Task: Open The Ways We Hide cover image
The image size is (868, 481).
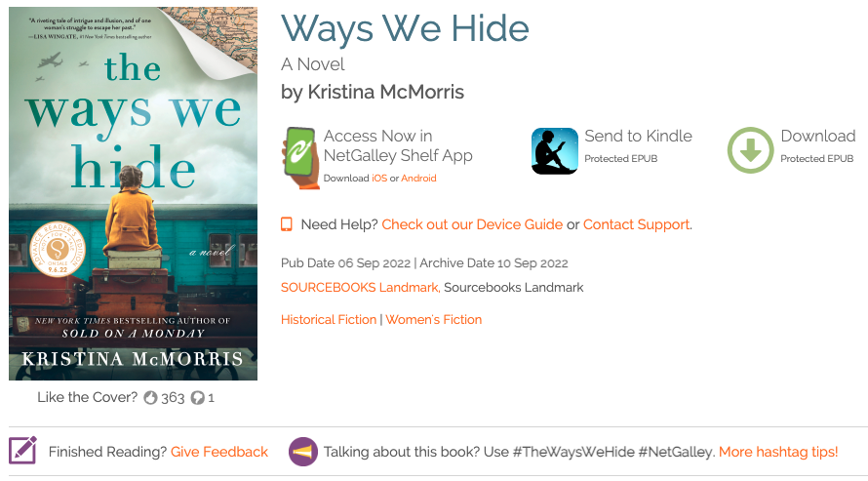Action: point(133,193)
